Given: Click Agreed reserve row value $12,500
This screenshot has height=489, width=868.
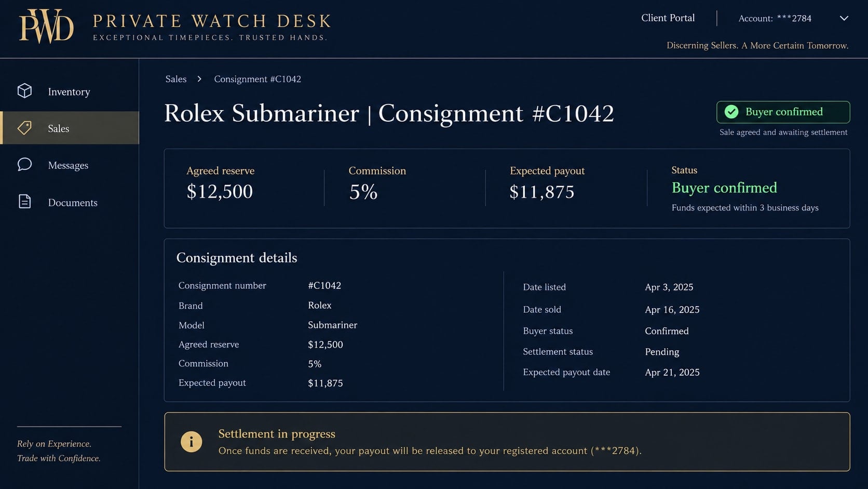Looking at the screenshot, I should point(325,345).
